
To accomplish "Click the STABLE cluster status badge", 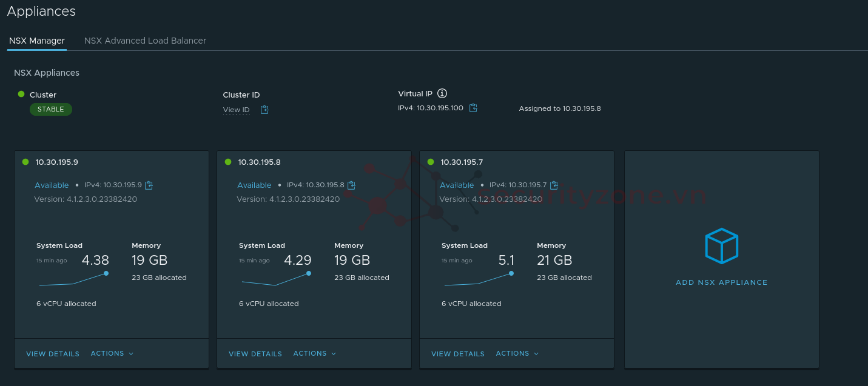I will pyautogui.click(x=51, y=109).
